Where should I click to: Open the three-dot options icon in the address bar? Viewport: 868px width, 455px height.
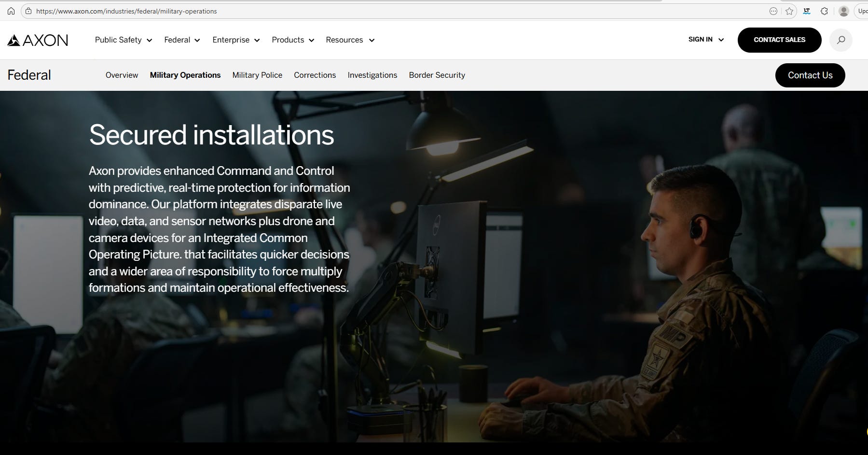[773, 11]
